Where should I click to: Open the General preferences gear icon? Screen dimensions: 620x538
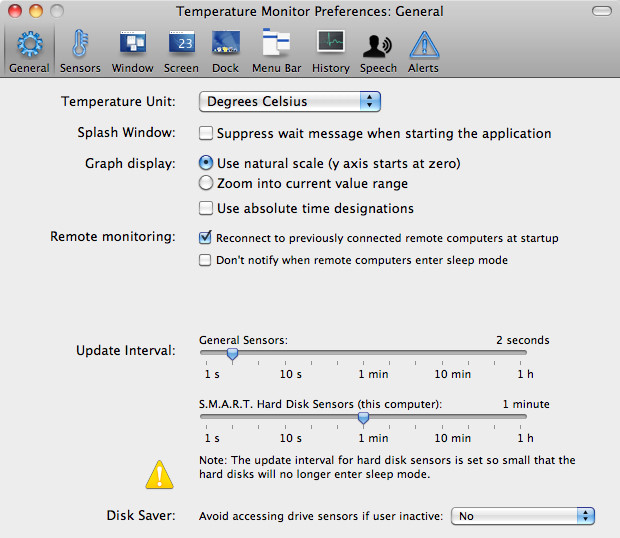click(29, 43)
